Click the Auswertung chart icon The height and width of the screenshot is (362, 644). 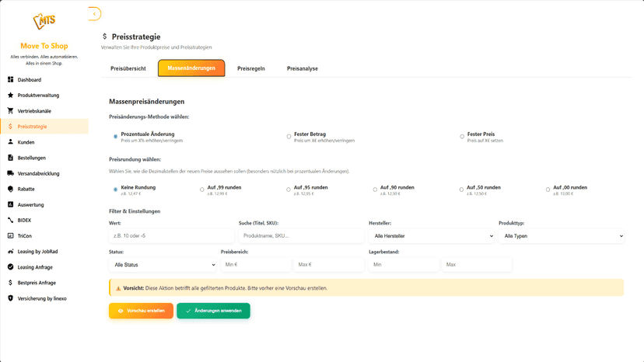point(10,204)
